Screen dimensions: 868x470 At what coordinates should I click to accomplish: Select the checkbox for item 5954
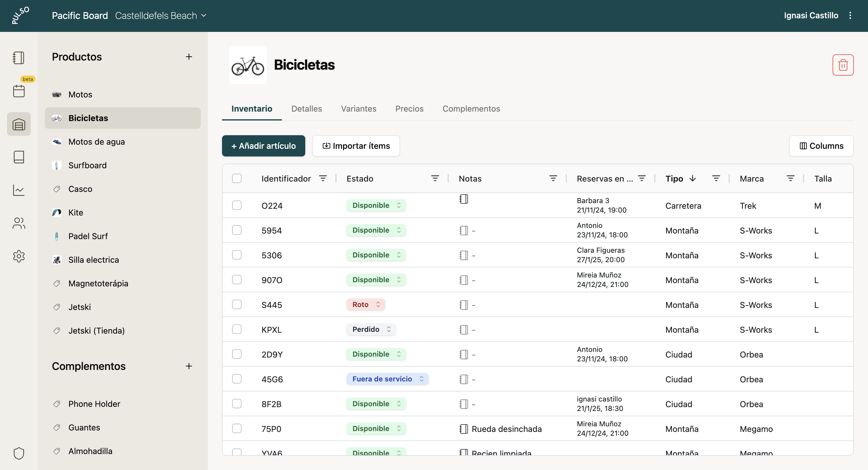pyautogui.click(x=237, y=230)
